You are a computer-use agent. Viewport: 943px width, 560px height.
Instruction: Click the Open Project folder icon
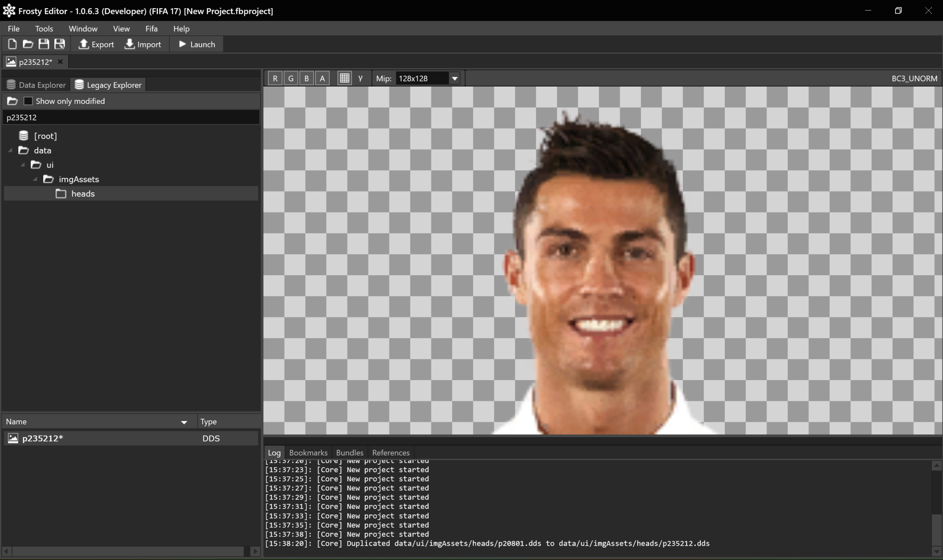pos(28,44)
